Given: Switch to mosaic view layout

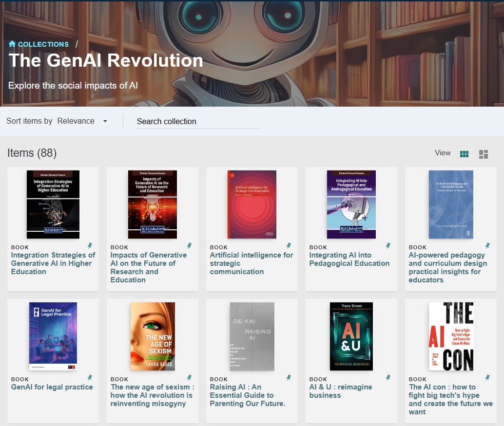Looking at the screenshot, I should pos(484,154).
